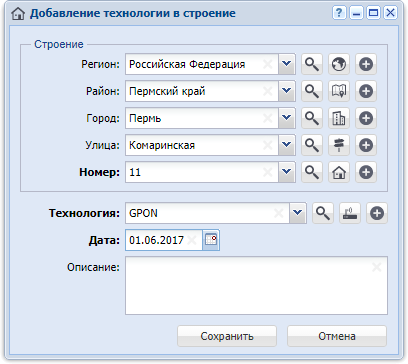Click the Улица field showing Комаринская
The width and height of the screenshot is (408, 364).
click(202, 145)
